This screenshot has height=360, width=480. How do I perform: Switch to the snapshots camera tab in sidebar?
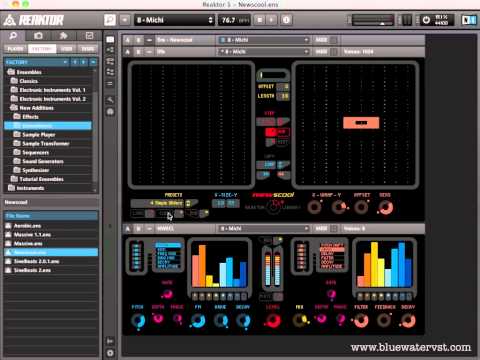pos(38,35)
